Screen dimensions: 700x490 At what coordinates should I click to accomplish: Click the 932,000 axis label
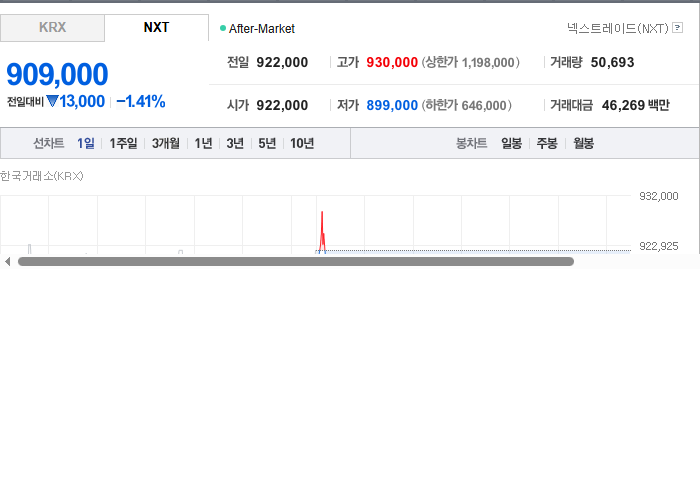click(658, 196)
